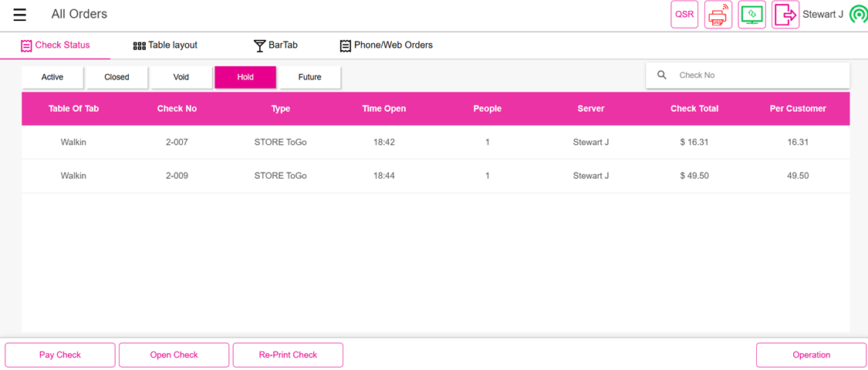Filter checks by Active status
868x370 pixels.
[52, 77]
